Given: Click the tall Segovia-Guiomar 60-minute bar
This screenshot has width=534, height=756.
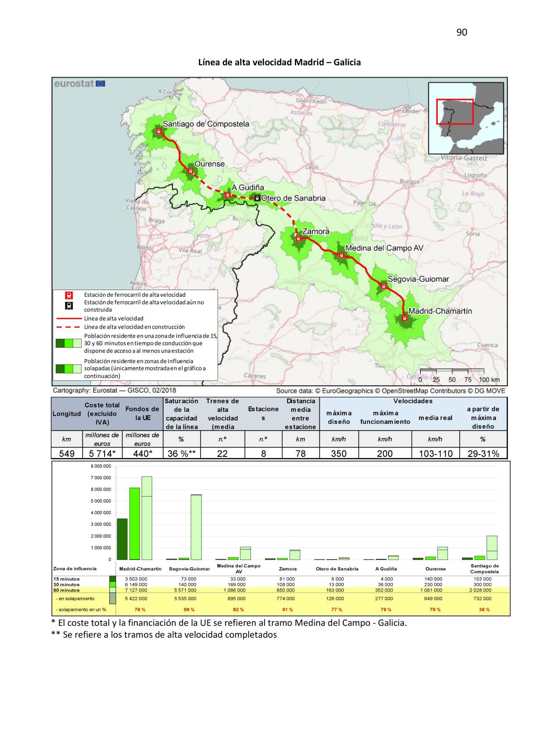Looking at the screenshot, I should 196,527.
